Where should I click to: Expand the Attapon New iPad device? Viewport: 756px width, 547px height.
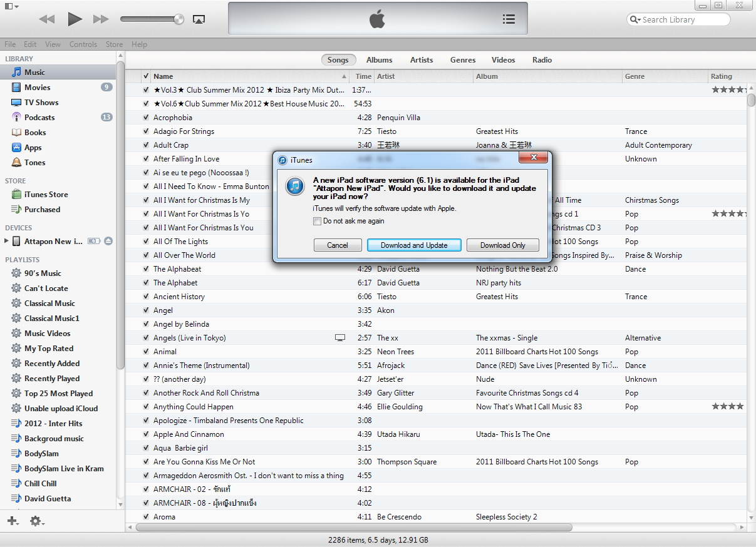(x=6, y=241)
